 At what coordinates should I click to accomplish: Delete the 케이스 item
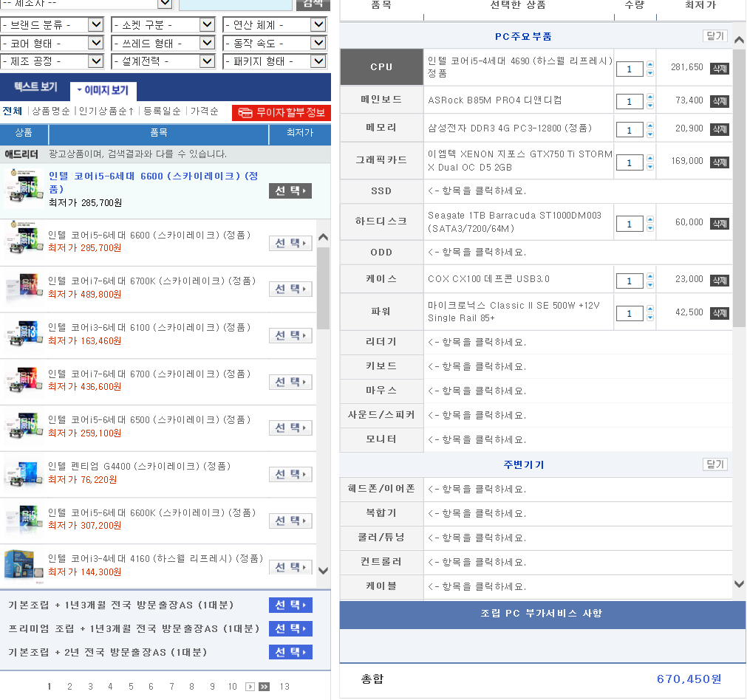[720, 281]
